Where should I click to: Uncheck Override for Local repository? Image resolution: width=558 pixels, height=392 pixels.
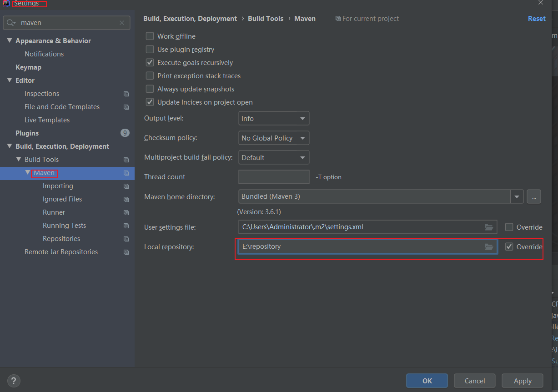pos(509,246)
